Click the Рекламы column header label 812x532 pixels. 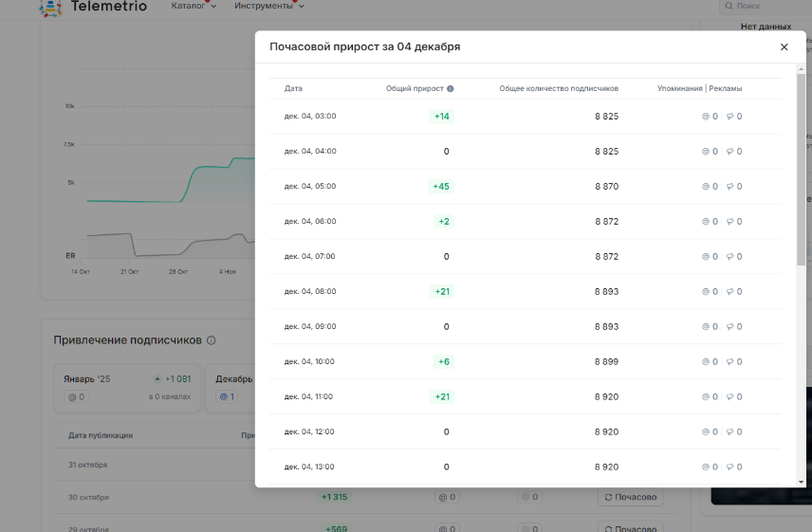pos(725,88)
